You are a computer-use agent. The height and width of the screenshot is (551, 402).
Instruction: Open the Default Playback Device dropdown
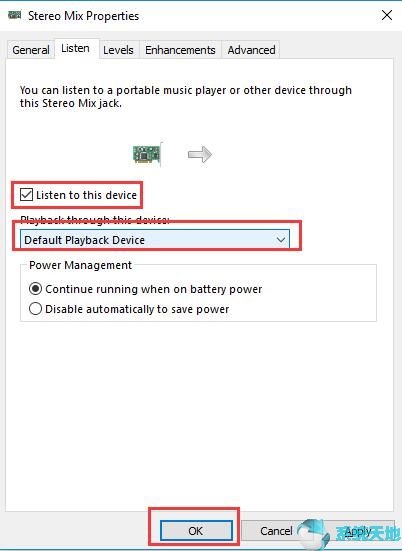coord(155,240)
